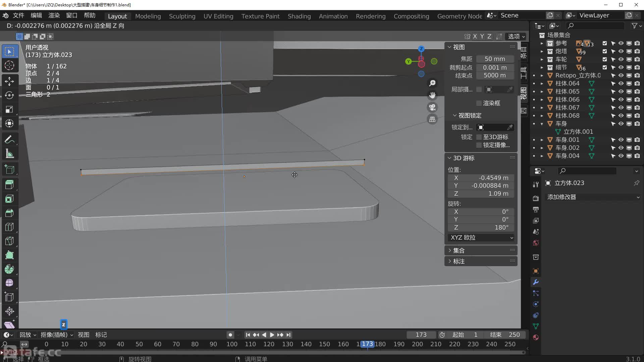Switch to the Modeling workspace tab
The height and width of the screenshot is (362, 644).
click(148, 16)
